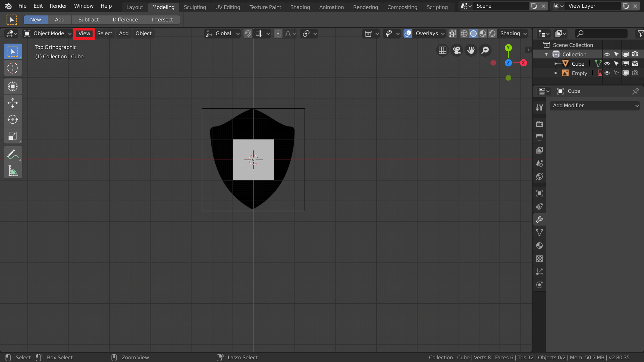Open the Object Mode dropdown
This screenshot has width=644, height=362.
coord(47,34)
